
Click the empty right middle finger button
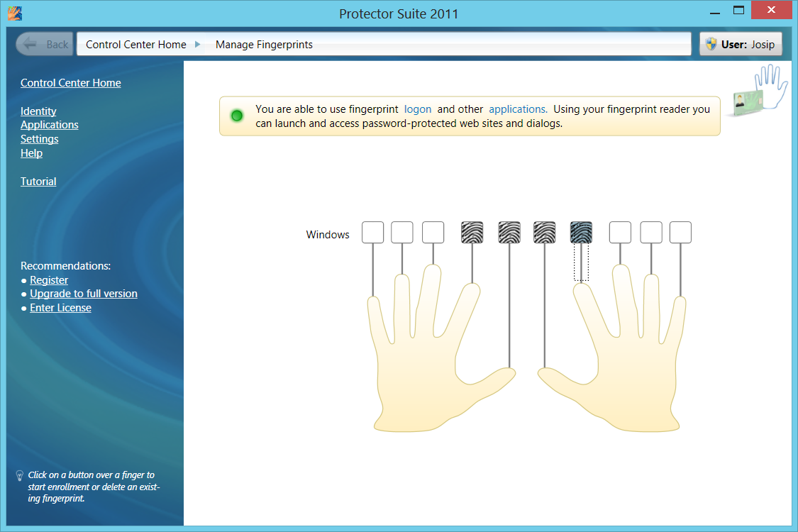[x=620, y=233]
